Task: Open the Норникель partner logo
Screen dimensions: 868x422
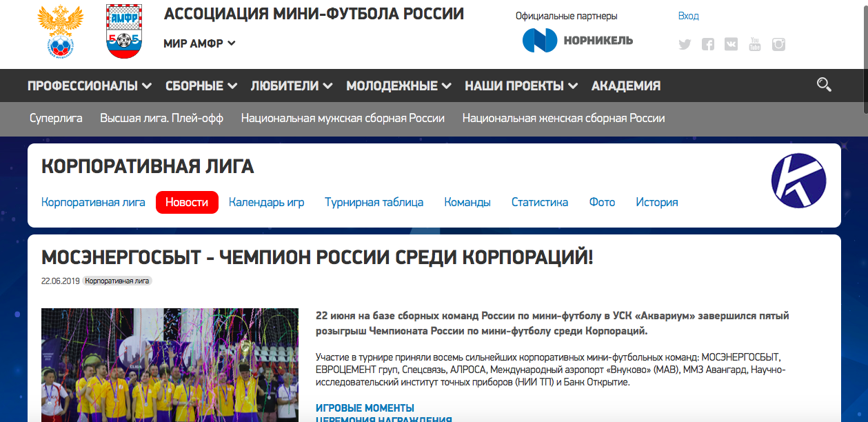Action: 577,41
